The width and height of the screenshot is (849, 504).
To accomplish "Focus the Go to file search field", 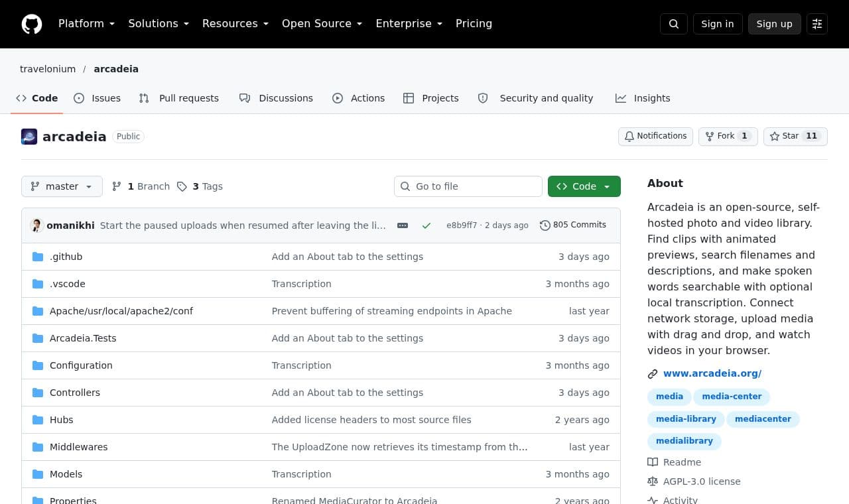I will click(x=468, y=186).
